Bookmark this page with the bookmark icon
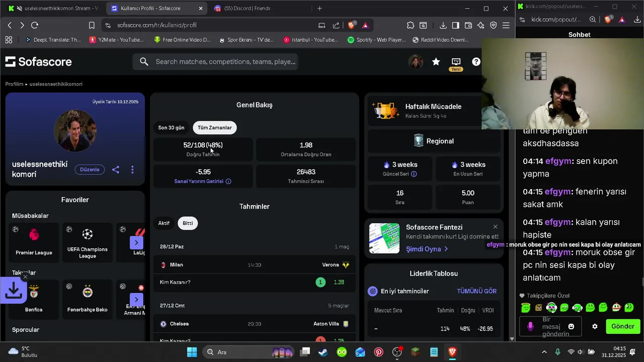Screen dimensions: 644x362 92,25
